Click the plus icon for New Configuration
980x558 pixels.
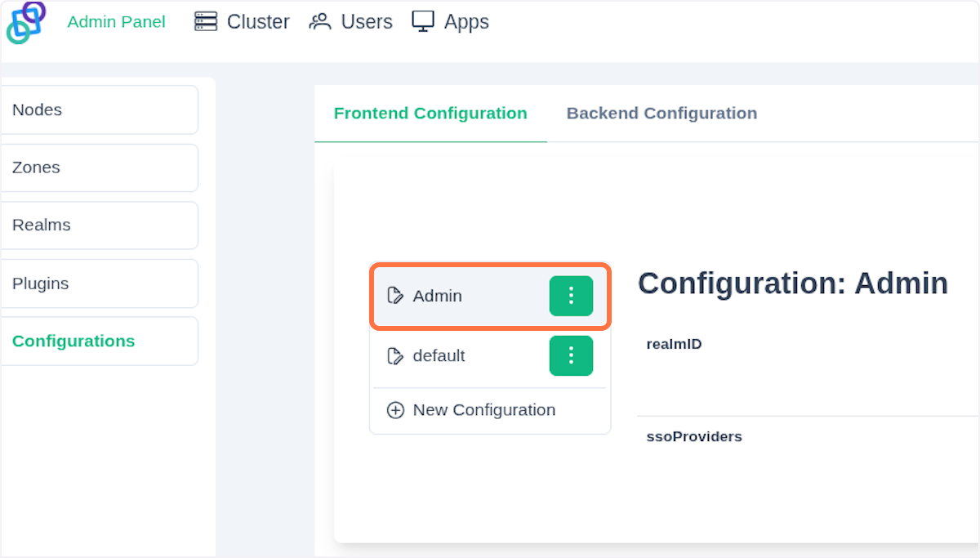[395, 410]
